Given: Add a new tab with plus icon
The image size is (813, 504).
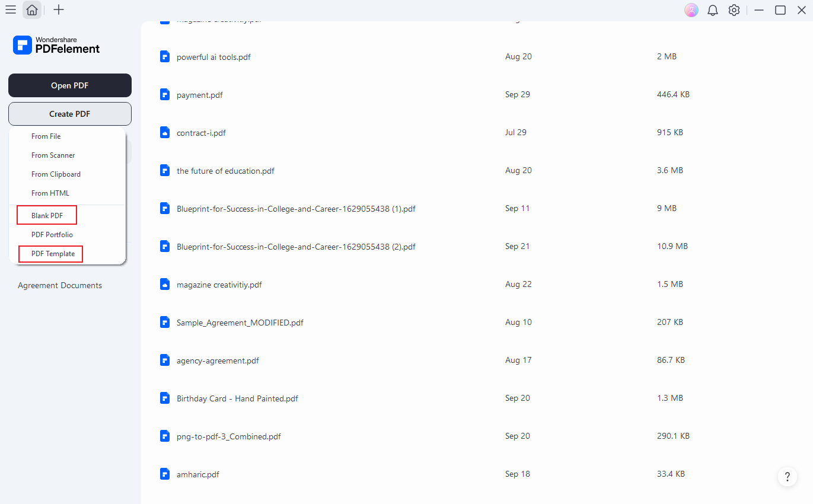Looking at the screenshot, I should (x=59, y=9).
